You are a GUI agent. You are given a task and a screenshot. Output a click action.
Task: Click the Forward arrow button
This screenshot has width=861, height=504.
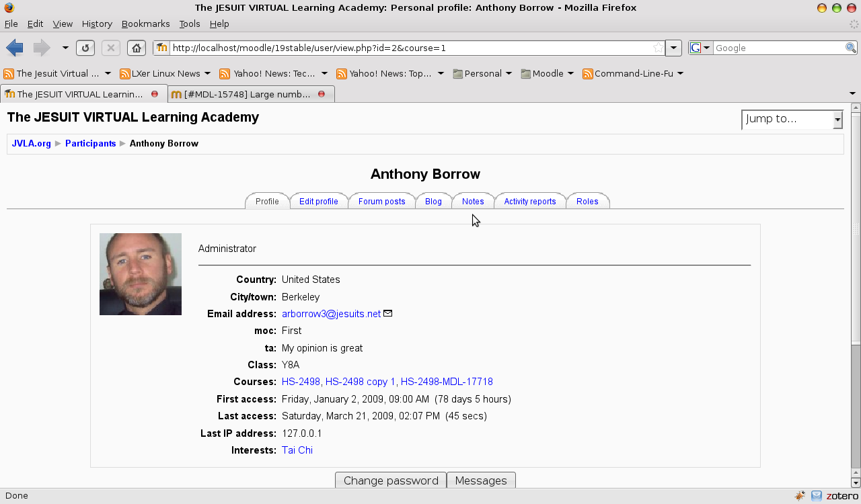[x=42, y=48]
